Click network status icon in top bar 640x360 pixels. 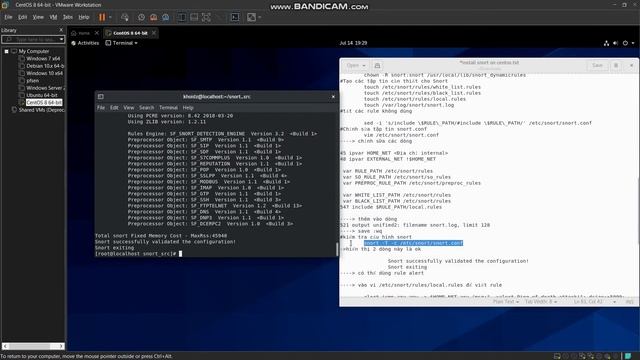[x=606, y=43]
